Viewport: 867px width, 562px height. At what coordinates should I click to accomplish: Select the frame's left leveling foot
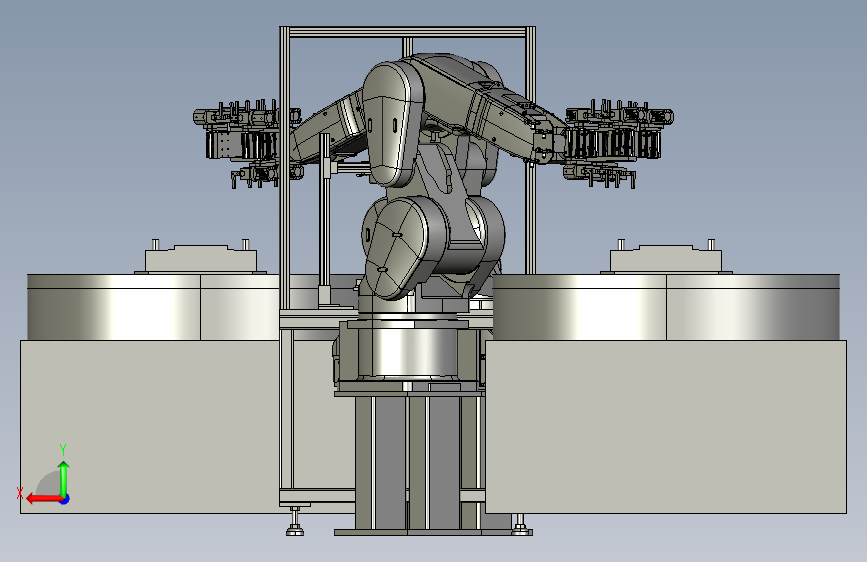(295, 521)
